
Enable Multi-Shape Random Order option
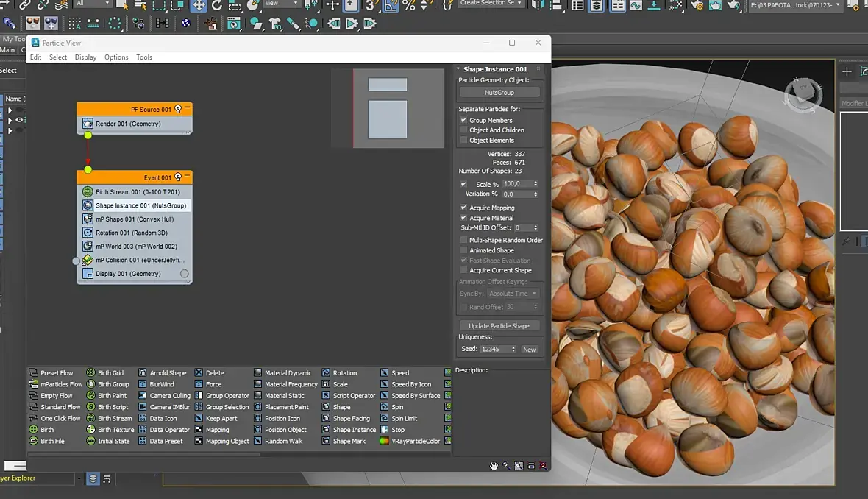click(x=463, y=240)
